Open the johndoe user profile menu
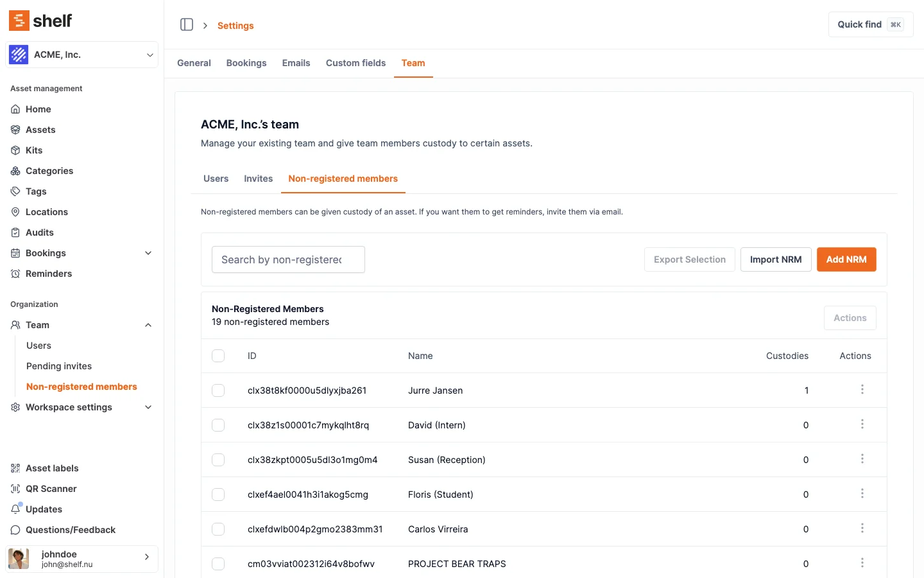Screen dimensions: 924x578 (82, 559)
